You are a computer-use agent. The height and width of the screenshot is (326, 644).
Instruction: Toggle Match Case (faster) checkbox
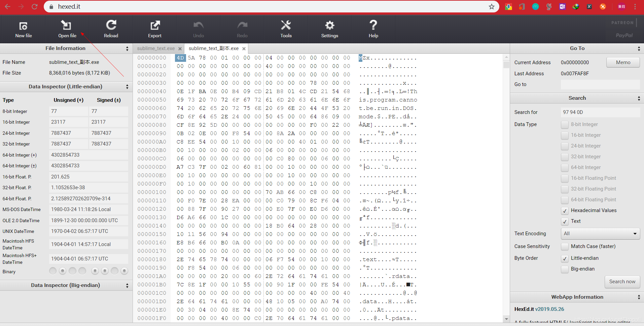coord(565,246)
